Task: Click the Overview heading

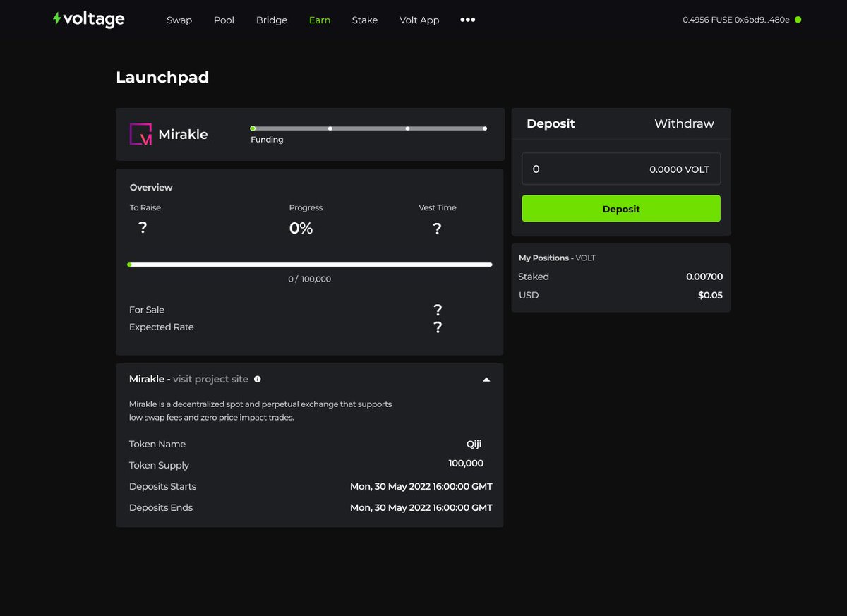Action: coord(151,187)
